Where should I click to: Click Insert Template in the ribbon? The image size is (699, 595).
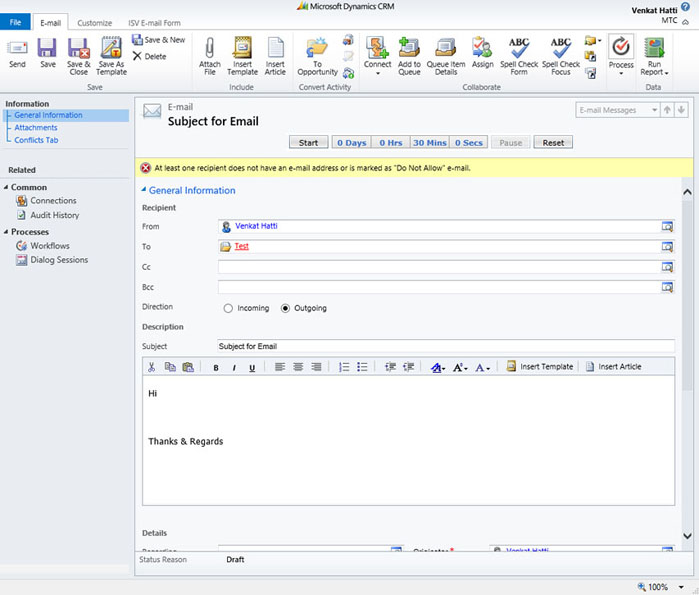[x=242, y=54]
